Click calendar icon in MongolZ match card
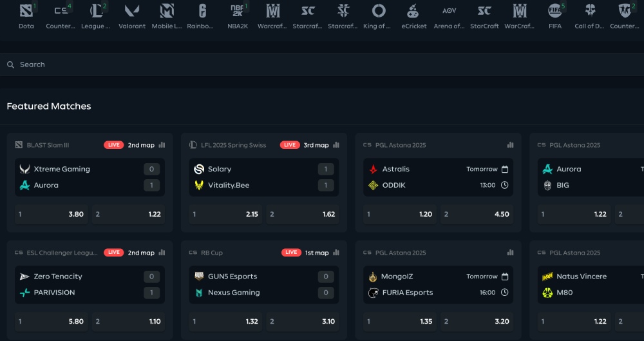 click(x=505, y=277)
